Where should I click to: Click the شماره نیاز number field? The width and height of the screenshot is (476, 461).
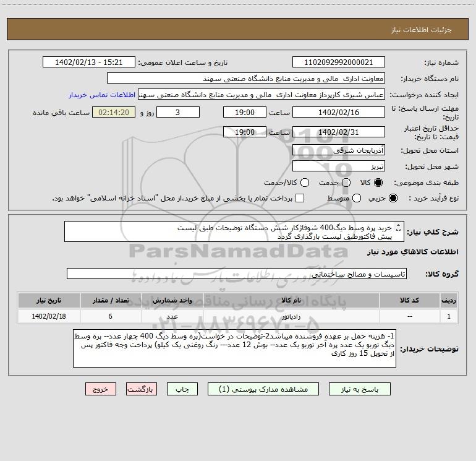(339, 62)
